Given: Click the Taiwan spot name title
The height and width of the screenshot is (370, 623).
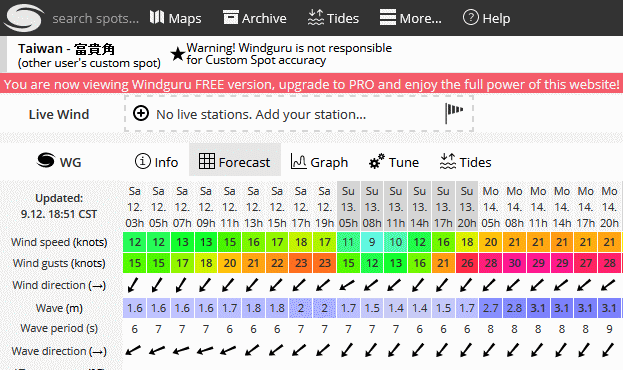Looking at the screenshot, I should (x=66, y=49).
